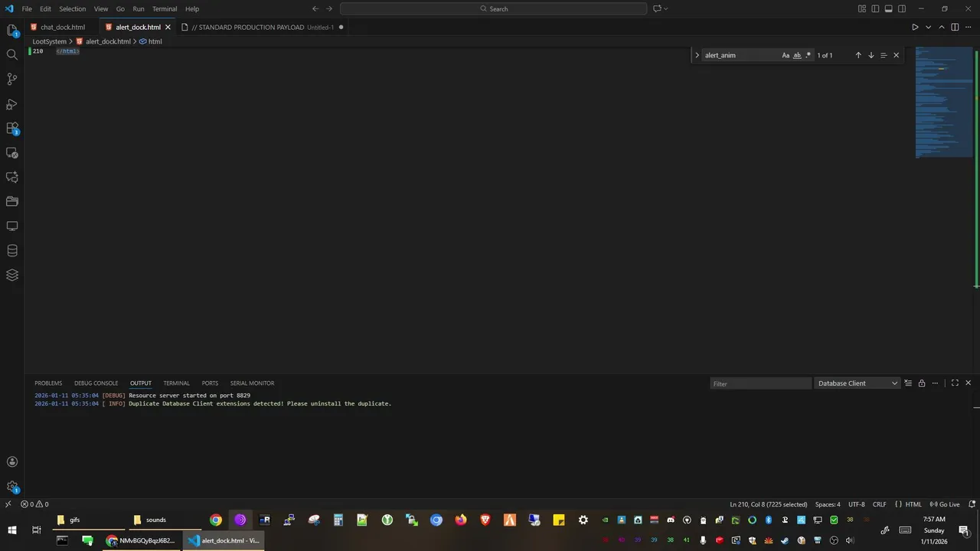This screenshot has height=551, width=980.
Task: Switch to STANDARD PRODUCTION PAYLOAD tab
Action: click(263, 28)
